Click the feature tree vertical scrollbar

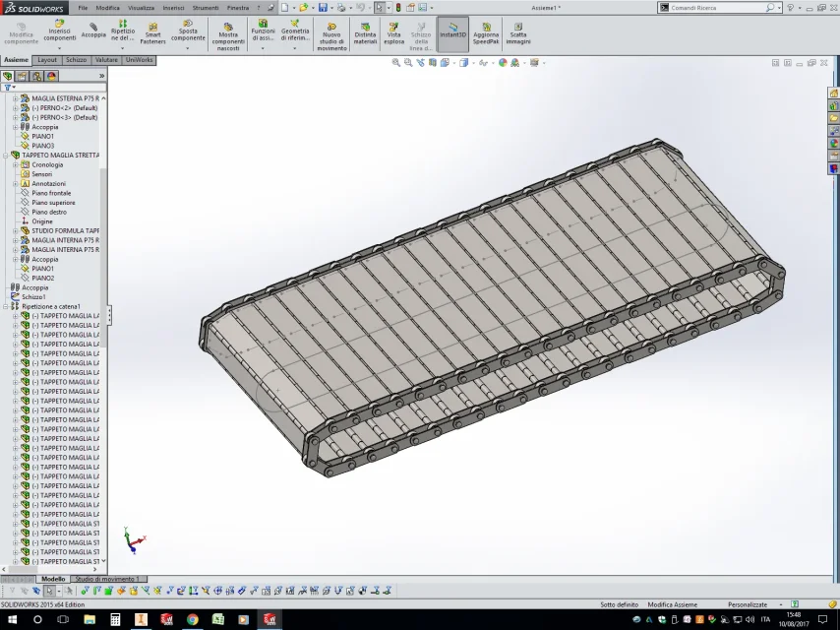click(103, 330)
